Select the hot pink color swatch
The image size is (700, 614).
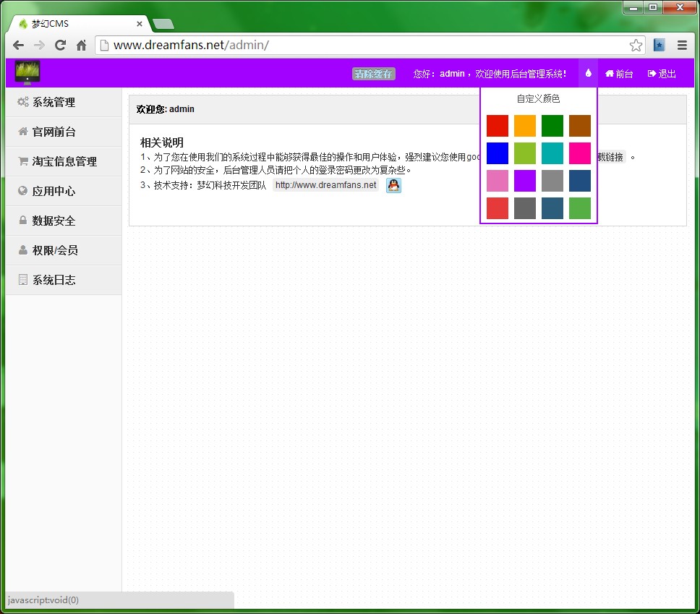click(x=580, y=153)
